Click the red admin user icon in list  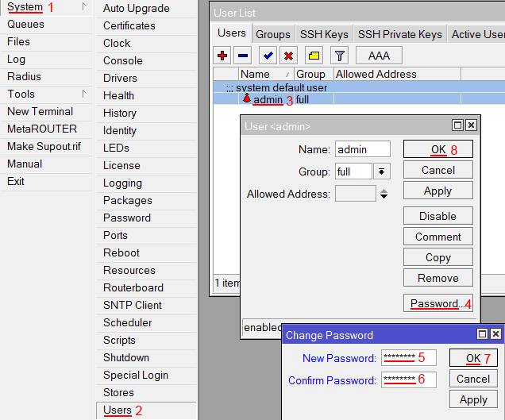(247, 99)
